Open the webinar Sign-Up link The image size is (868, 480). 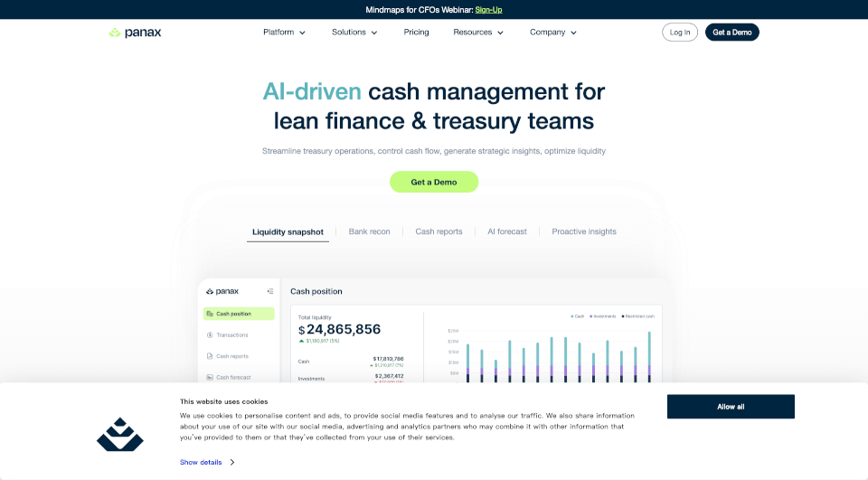(x=488, y=9)
